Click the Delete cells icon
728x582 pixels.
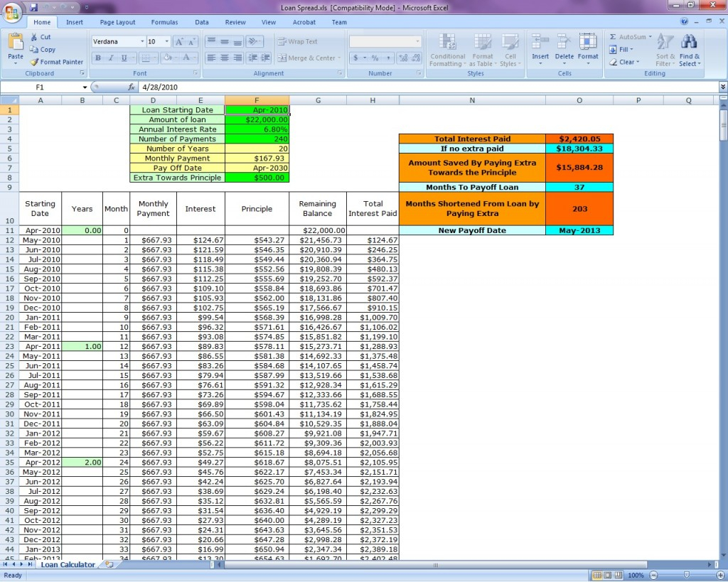[564, 44]
